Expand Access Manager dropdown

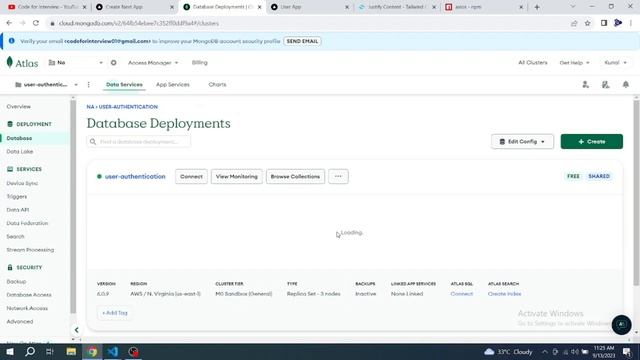click(153, 62)
